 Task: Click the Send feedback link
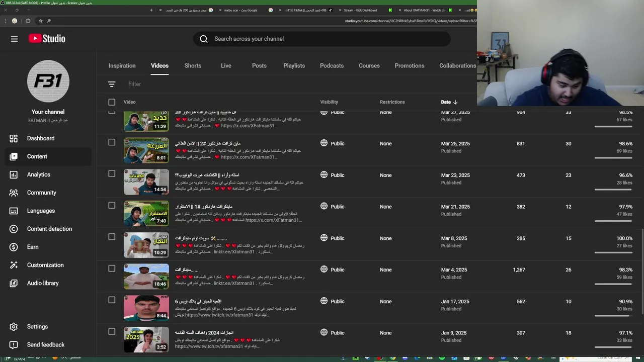[46, 345]
